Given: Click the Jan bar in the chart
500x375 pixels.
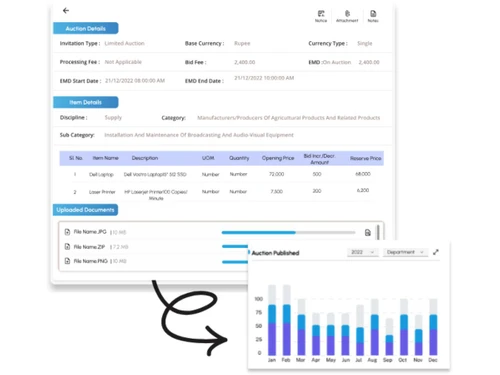Looking at the screenshot, I should click(x=272, y=320).
